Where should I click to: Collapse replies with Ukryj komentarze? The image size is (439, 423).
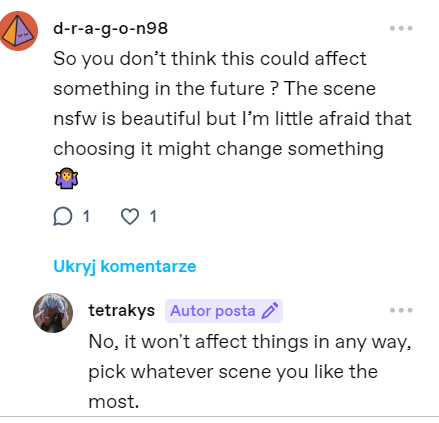[125, 267]
